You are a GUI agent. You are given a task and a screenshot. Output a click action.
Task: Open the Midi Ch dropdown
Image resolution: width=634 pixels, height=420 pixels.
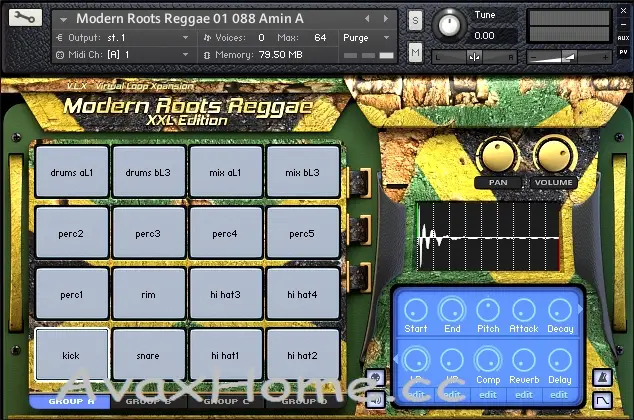185,55
